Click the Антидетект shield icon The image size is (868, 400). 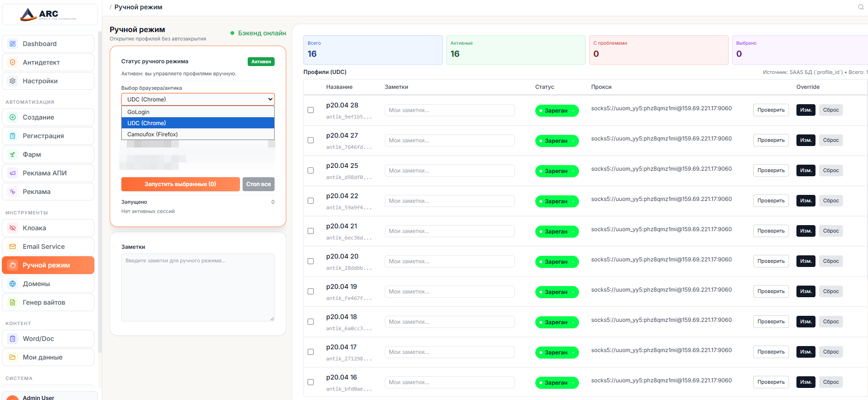[x=13, y=62]
